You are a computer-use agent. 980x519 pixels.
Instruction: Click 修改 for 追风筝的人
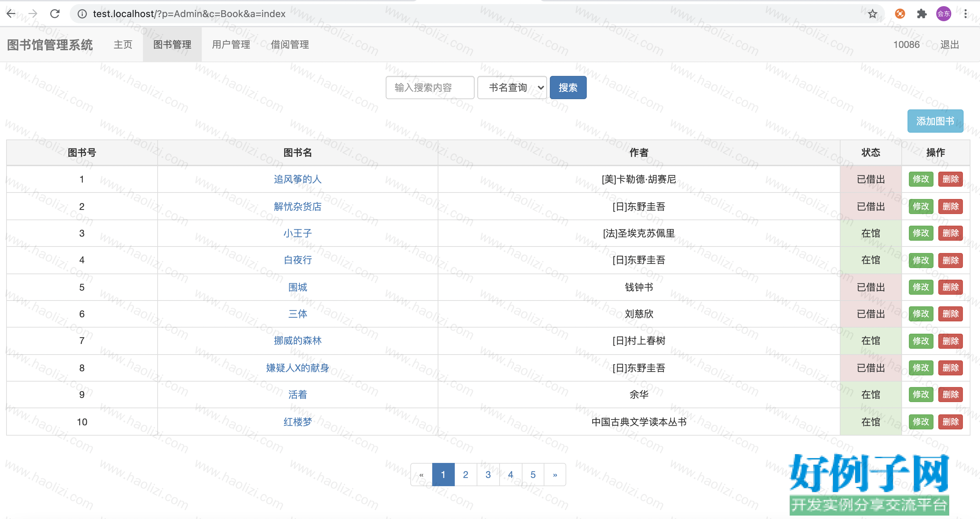point(921,179)
